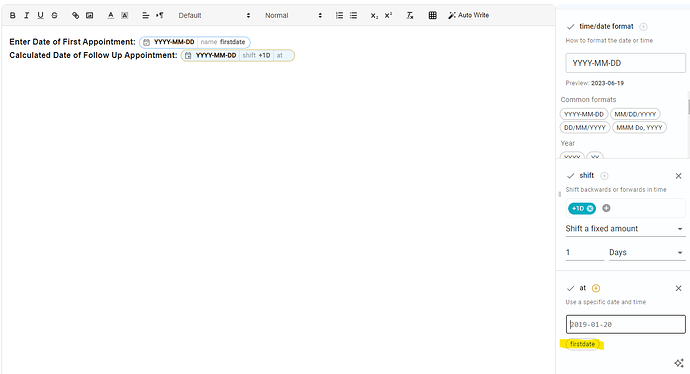Toggle the time/date format checkmark
This screenshot has height=374, width=690.
point(570,27)
